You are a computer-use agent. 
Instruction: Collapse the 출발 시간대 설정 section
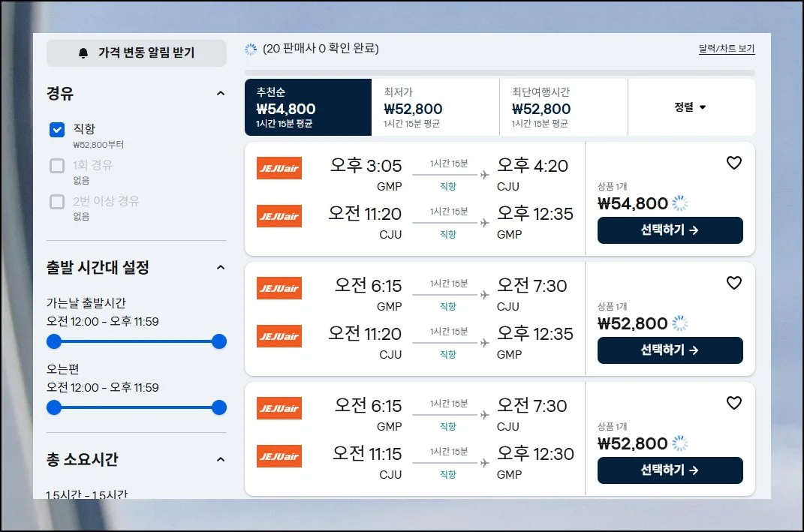220,268
